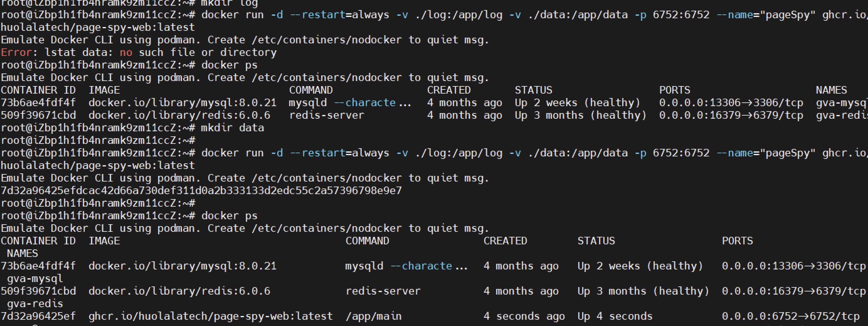Click port 0.0.0.0:16379->6379/tcp in the second table

[794, 291]
